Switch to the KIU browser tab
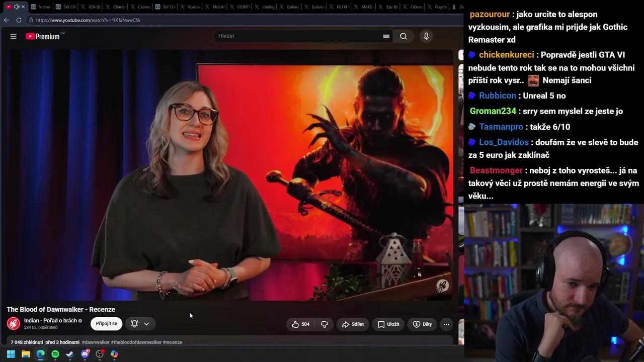Image resolution: width=644 pixels, height=362 pixels. tap(339, 7)
